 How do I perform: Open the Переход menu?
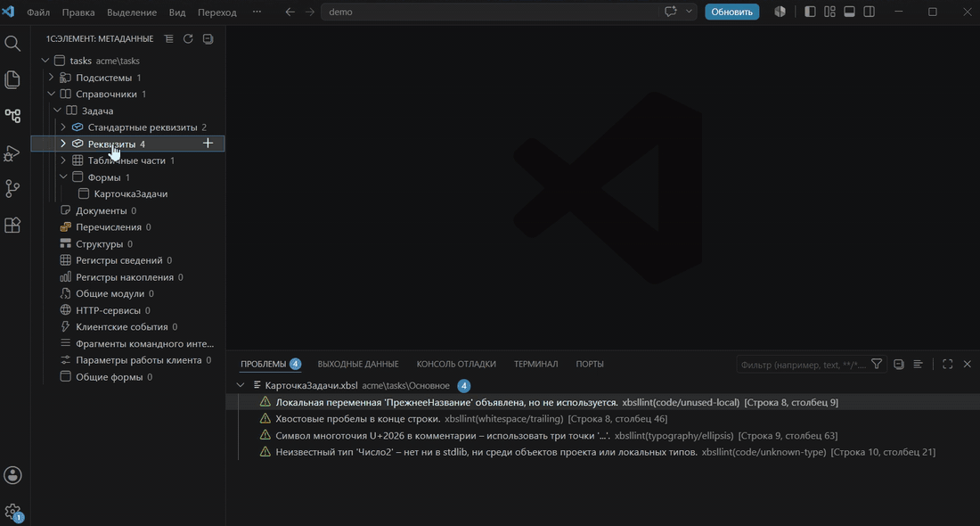[216, 12]
